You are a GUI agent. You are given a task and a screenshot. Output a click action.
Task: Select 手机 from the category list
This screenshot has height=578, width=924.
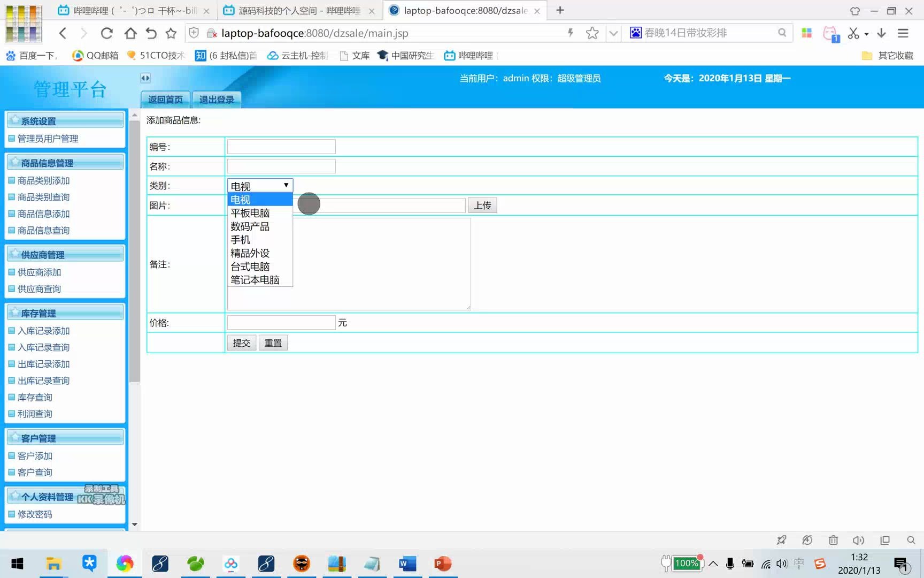[241, 239]
